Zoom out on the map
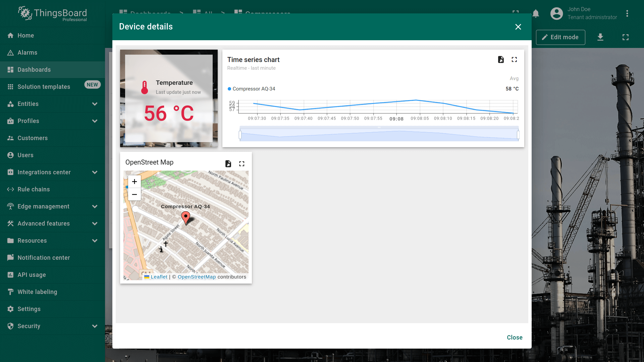 [135, 194]
